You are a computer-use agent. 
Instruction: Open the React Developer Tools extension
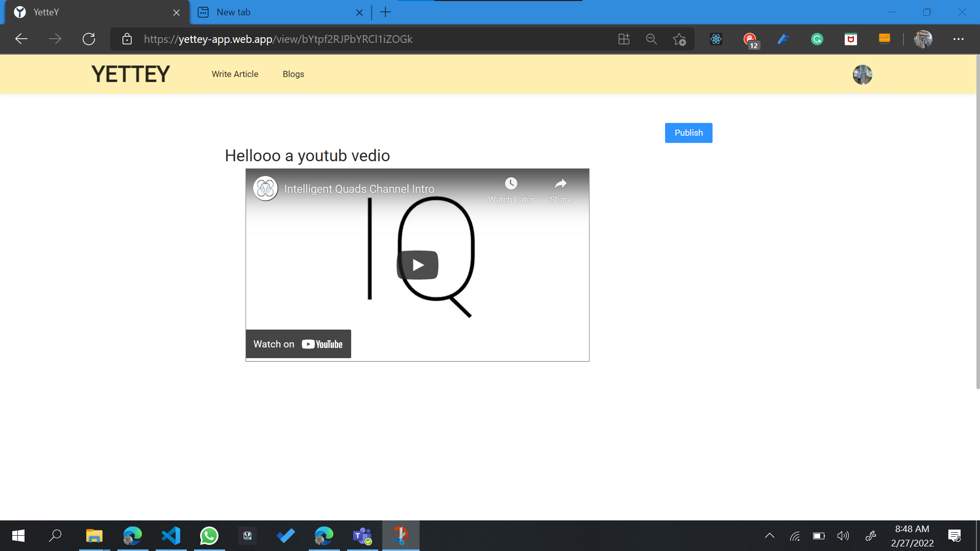pos(716,39)
